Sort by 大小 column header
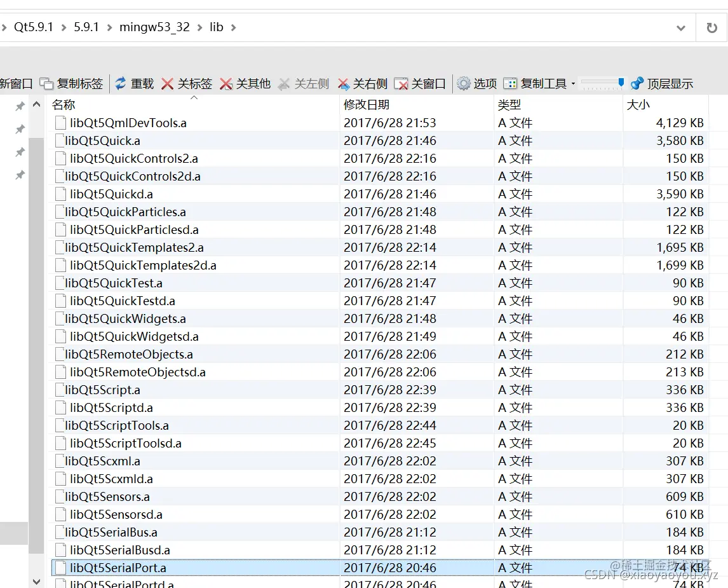Image resolution: width=728 pixels, height=588 pixels. [x=665, y=104]
